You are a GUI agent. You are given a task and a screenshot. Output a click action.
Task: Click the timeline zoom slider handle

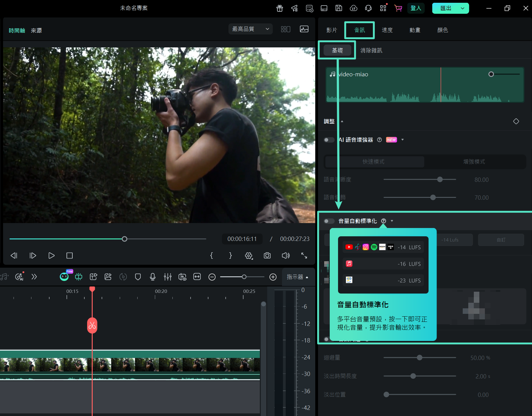[244, 277]
